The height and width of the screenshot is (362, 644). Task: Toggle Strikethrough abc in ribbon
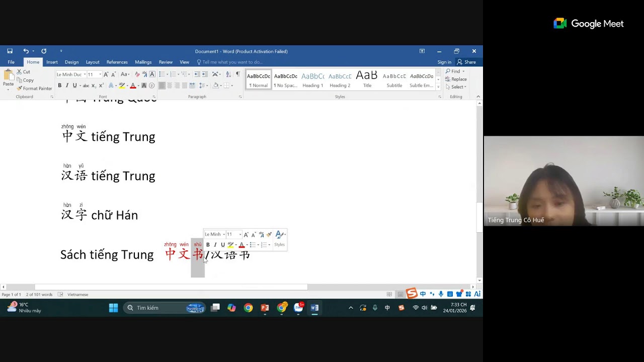click(x=86, y=85)
